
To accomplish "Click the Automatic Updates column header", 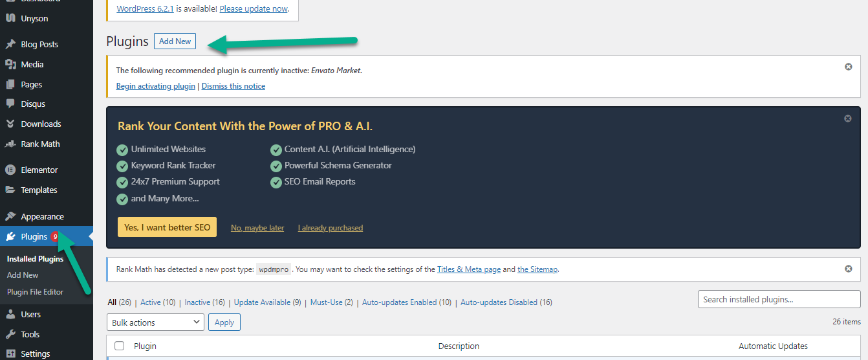I will 773,346.
